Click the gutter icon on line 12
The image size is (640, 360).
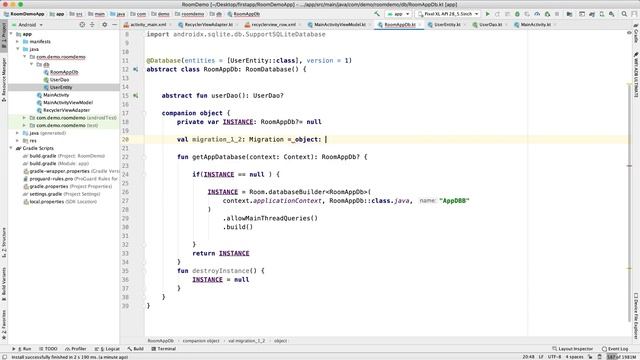pyautogui.click(x=136, y=69)
